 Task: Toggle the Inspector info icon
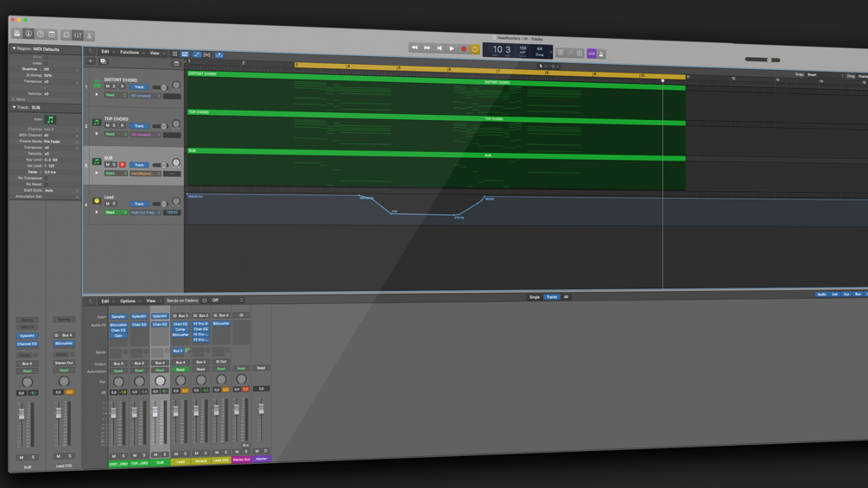click(29, 34)
